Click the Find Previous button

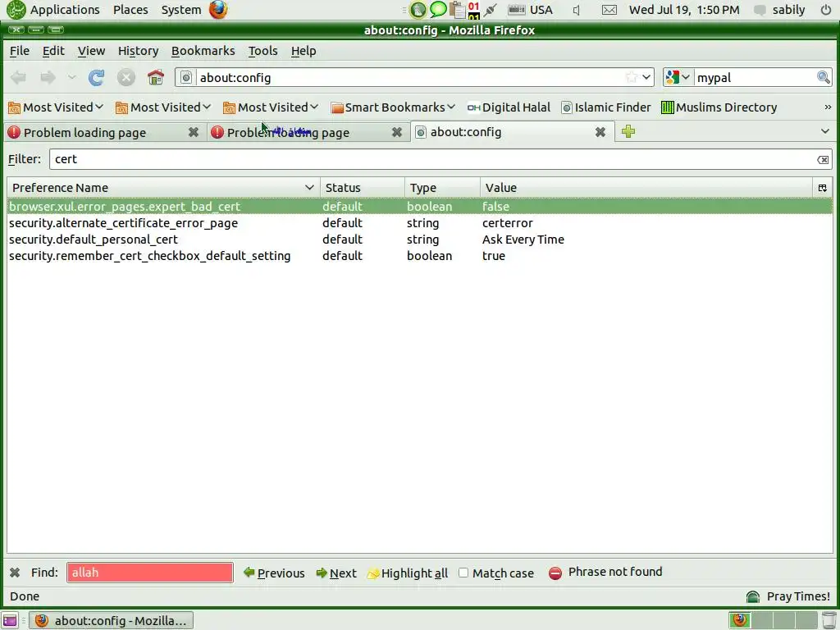click(274, 573)
